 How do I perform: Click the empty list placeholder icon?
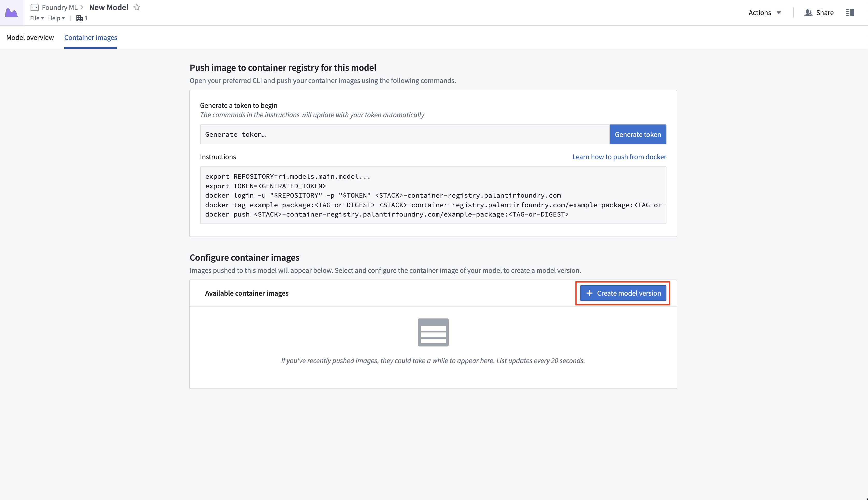tap(433, 332)
